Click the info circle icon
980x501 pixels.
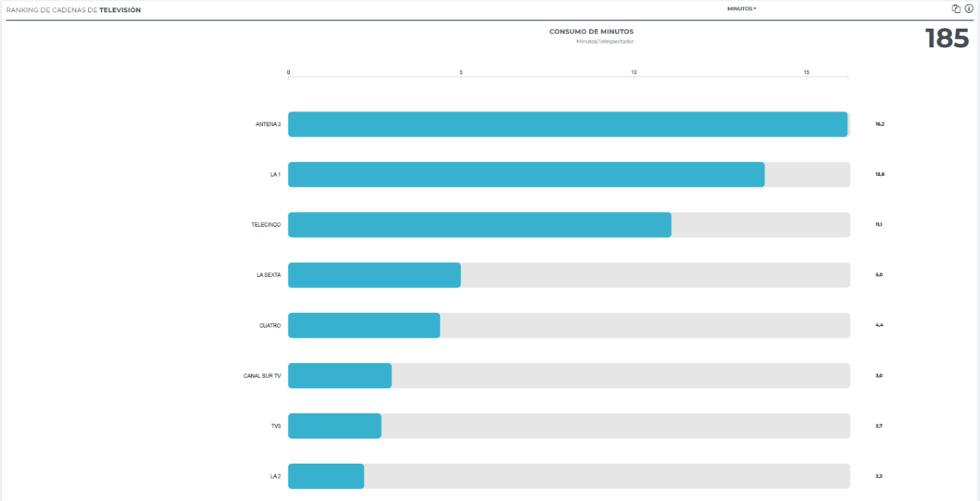pos(969,9)
